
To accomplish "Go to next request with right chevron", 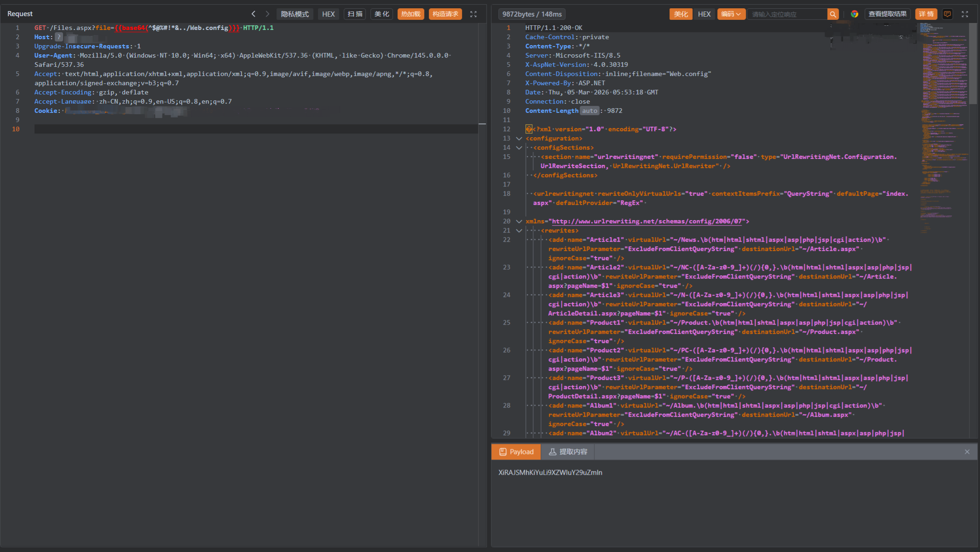I will tap(267, 14).
